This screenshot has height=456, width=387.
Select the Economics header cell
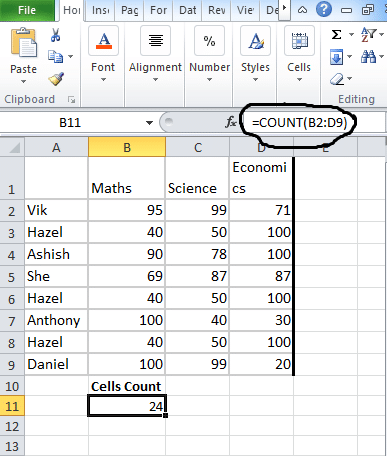tap(261, 178)
